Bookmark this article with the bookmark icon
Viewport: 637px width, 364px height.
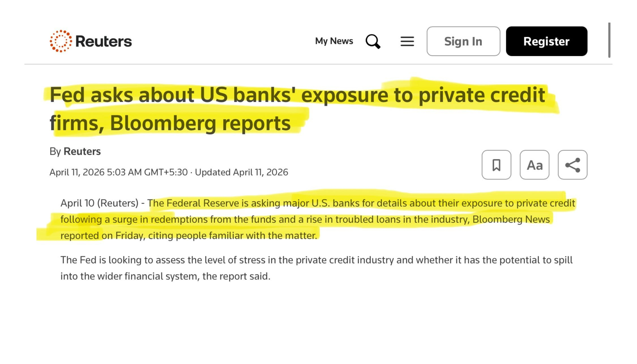pos(496,165)
